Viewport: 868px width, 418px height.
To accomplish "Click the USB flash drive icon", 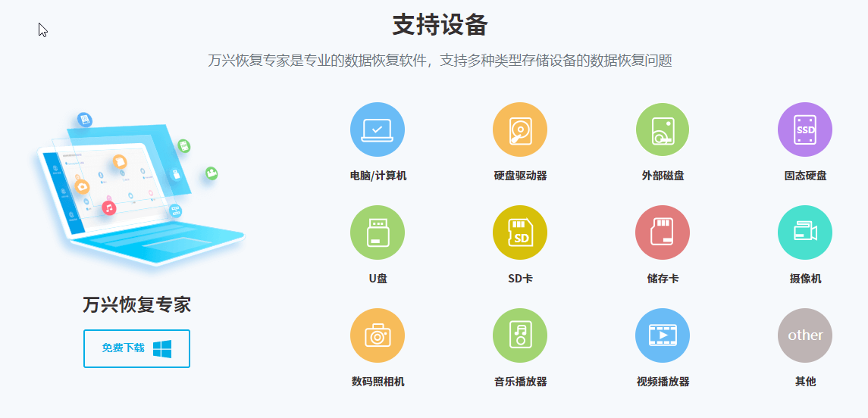I will (x=378, y=232).
